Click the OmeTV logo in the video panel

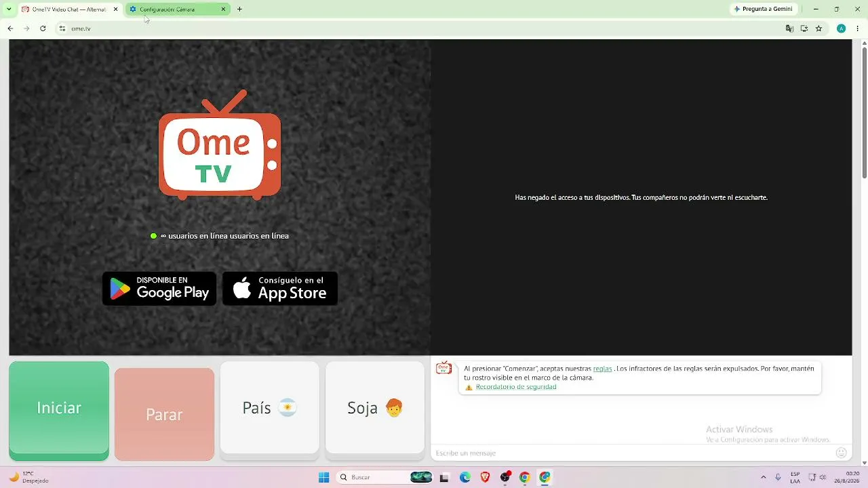220,145
